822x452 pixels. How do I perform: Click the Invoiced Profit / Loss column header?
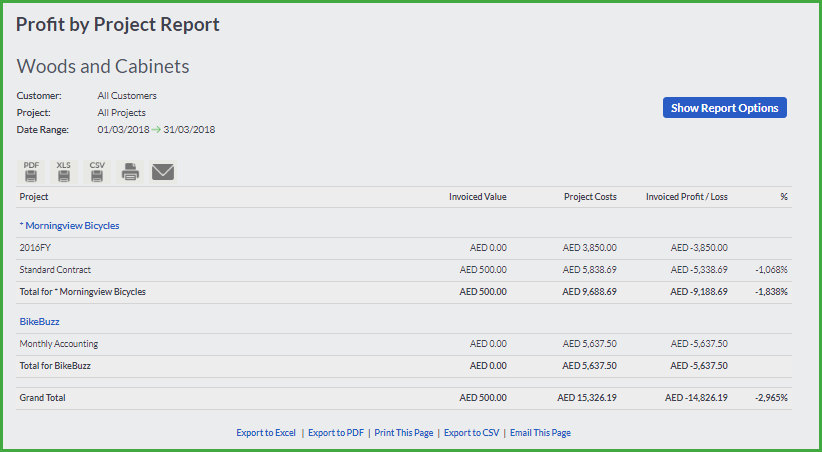(x=687, y=197)
